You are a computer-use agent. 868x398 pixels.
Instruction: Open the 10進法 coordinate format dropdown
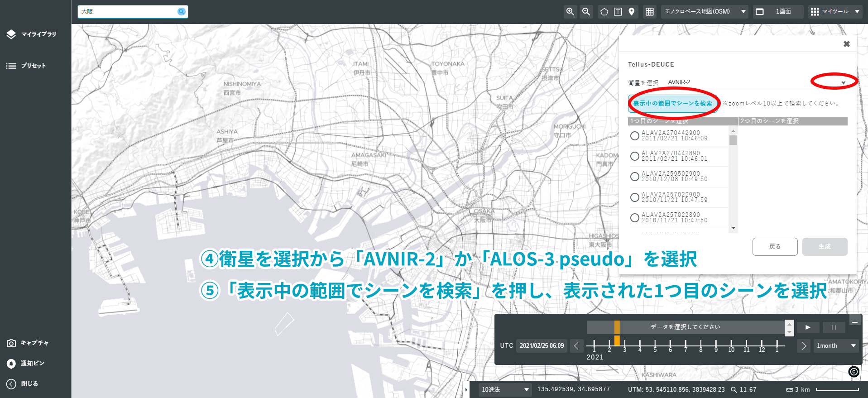tap(505, 390)
